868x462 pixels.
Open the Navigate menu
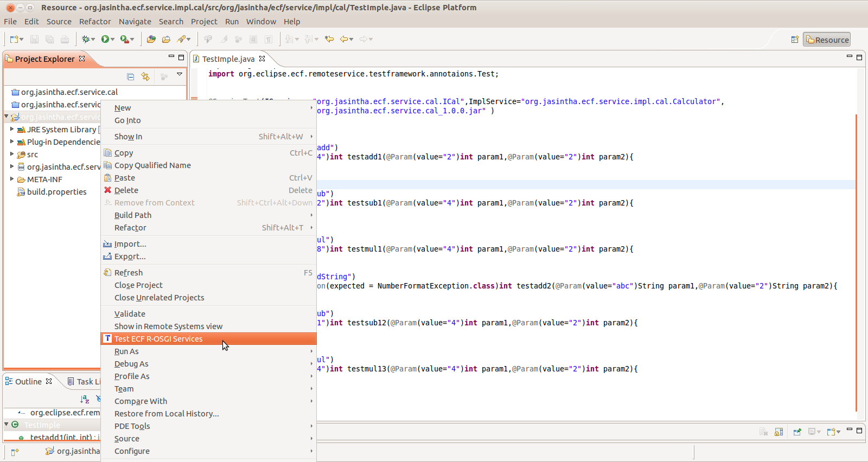(135, 22)
